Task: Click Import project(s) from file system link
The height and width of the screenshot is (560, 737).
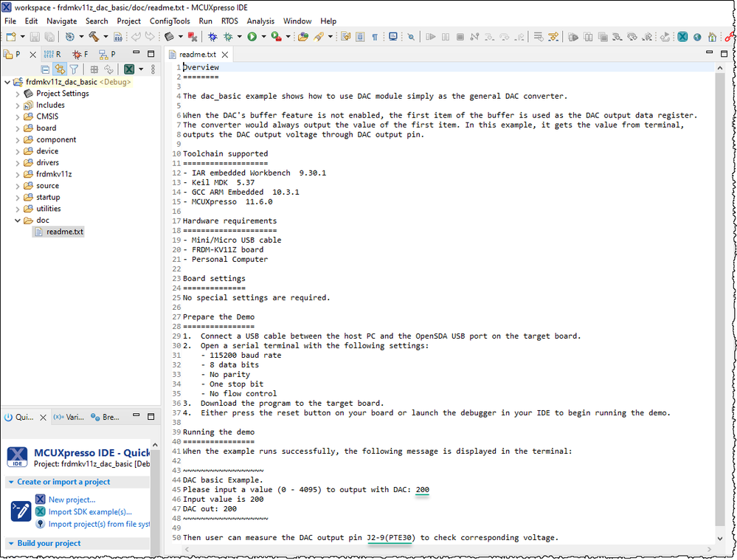Action: 99,525
